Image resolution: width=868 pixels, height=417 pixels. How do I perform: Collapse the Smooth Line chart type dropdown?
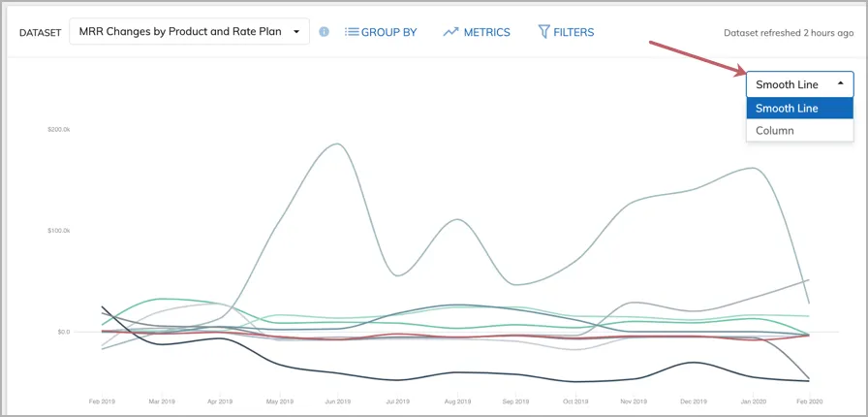[800, 84]
